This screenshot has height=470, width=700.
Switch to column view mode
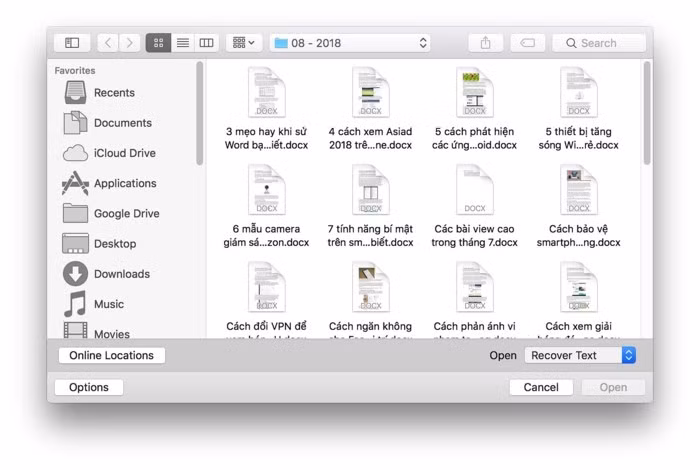tap(206, 43)
